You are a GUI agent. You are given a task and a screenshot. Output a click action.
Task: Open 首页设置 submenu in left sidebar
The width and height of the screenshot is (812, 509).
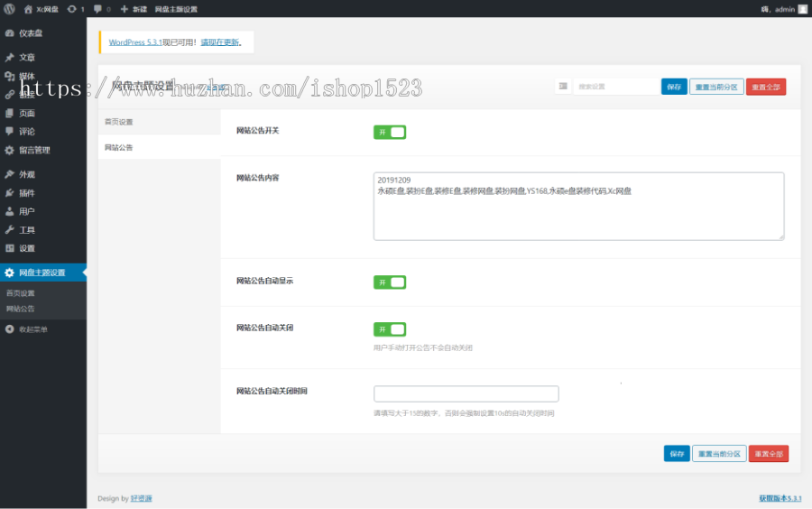(20, 293)
